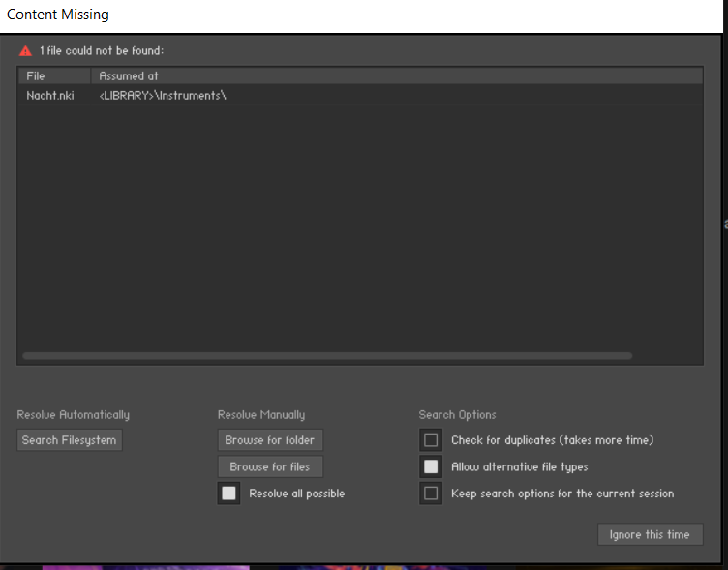728x570 pixels.
Task: Enable Check for duplicates option
Action: [x=431, y=440]
